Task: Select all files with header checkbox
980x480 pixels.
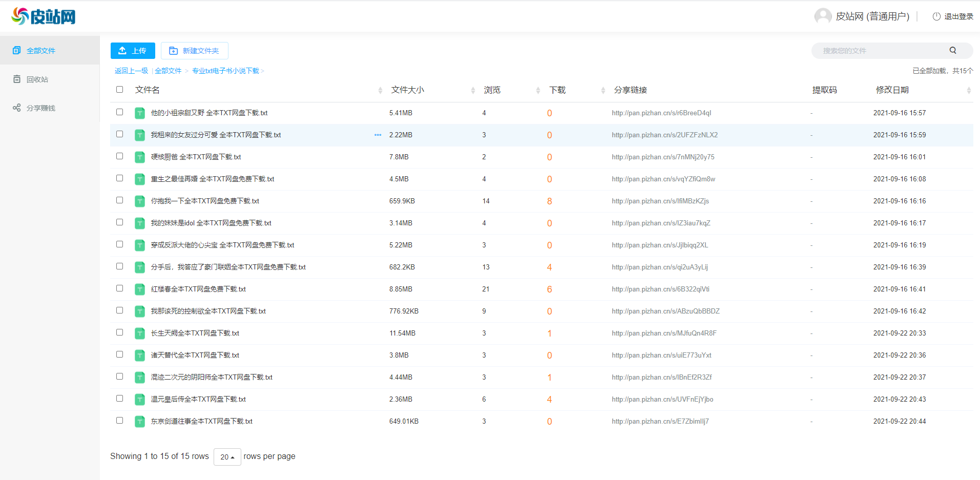Action: coord(120,90)
